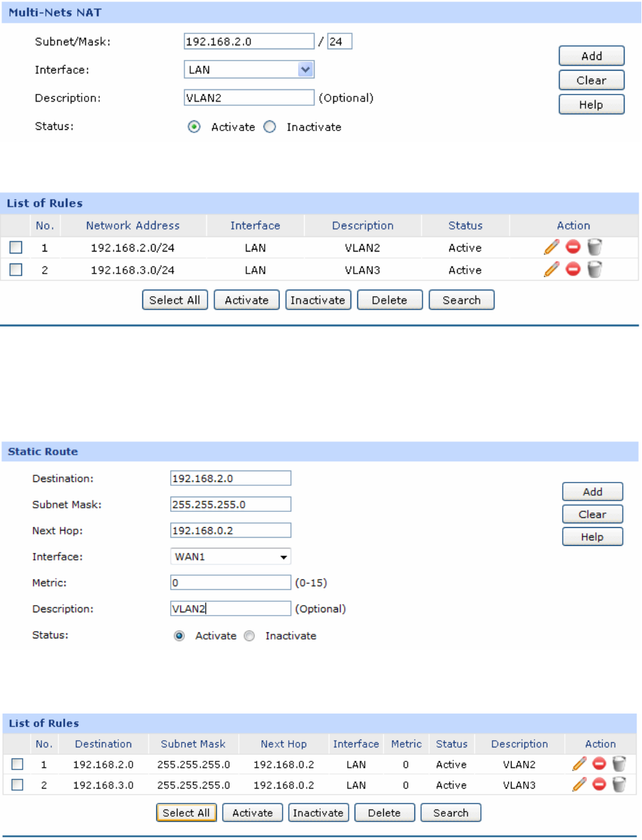The height and width of the screenshot is (840, 642).
Task: Choose Inactivate radio for Static Route status
Action: click(249, 636)
